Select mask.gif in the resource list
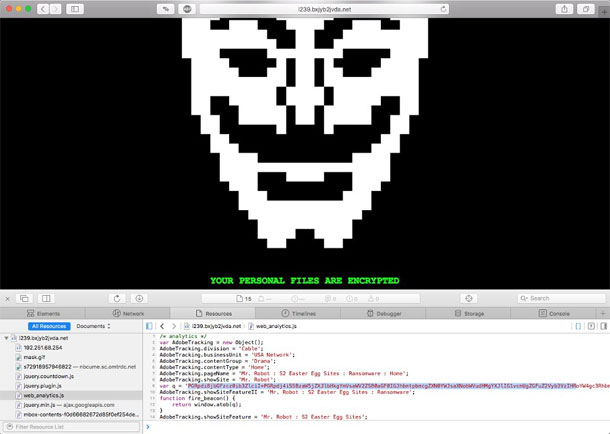This screenshot has height=434, width=610. [x=36, y=357]
